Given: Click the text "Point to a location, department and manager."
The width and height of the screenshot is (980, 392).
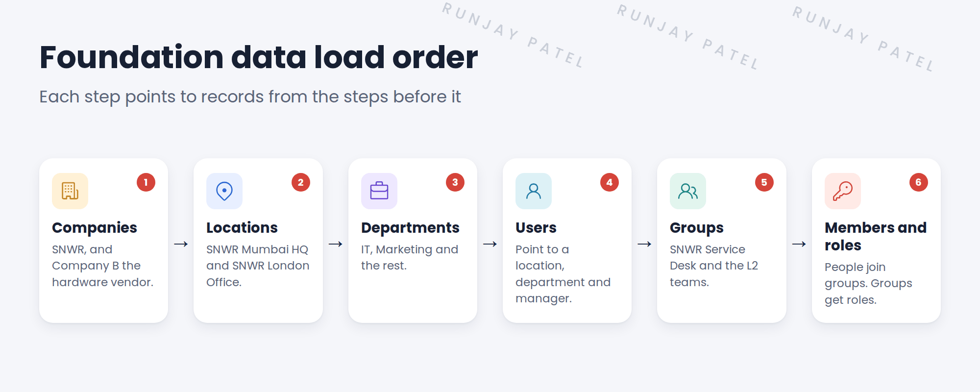Looking at the screenshot, I should click(x=563, y=274).
